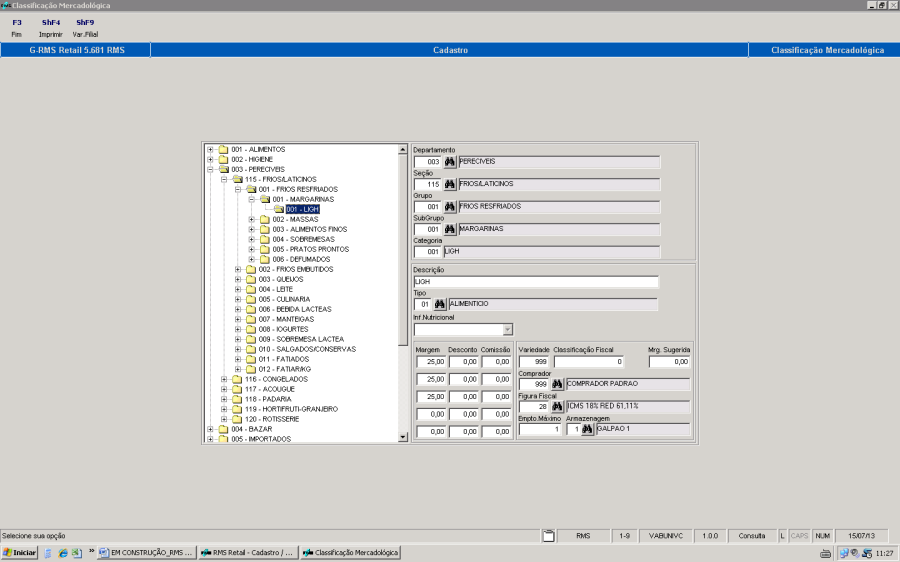Open Figura Fiscal binoculars lookup icon
The width and height of the screenshot is (900, 562).
click(557, 406)
